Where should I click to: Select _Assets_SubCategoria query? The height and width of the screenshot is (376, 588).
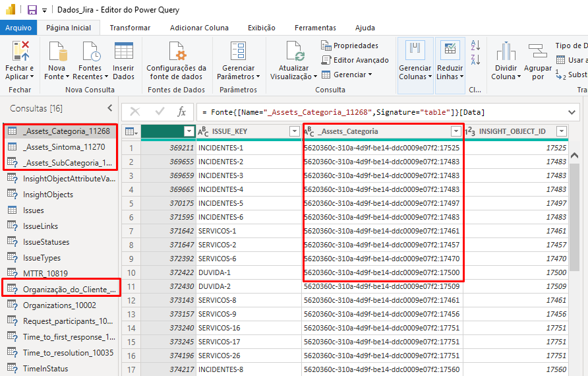tap(60, 162)
